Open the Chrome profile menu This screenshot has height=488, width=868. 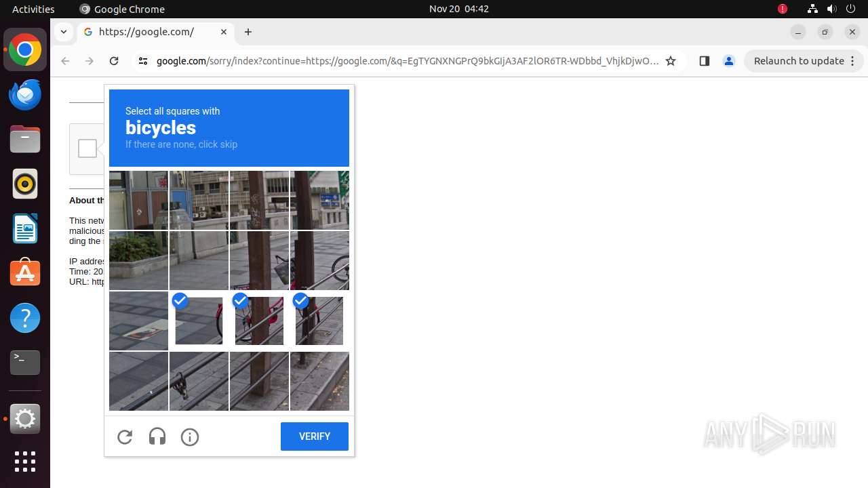click(x=729, y=61)
